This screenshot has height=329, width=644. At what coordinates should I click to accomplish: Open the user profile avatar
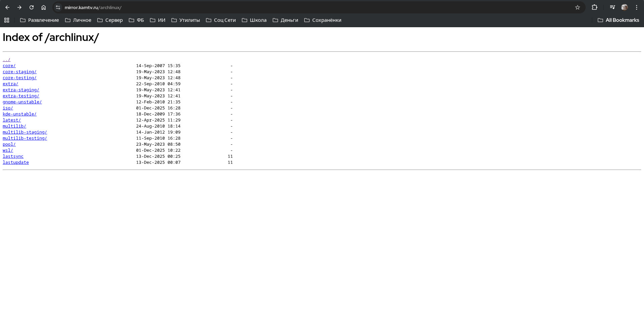(x=625, y=7)
